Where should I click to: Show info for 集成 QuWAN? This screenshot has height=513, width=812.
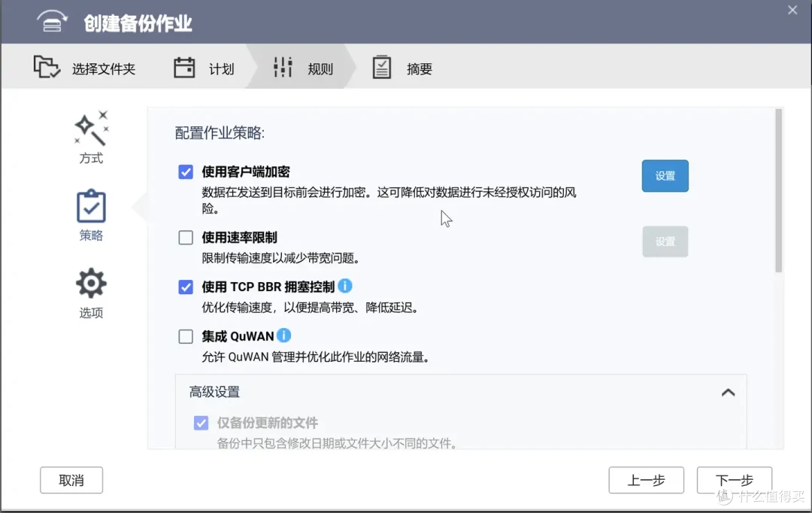(x=283, y=335)
